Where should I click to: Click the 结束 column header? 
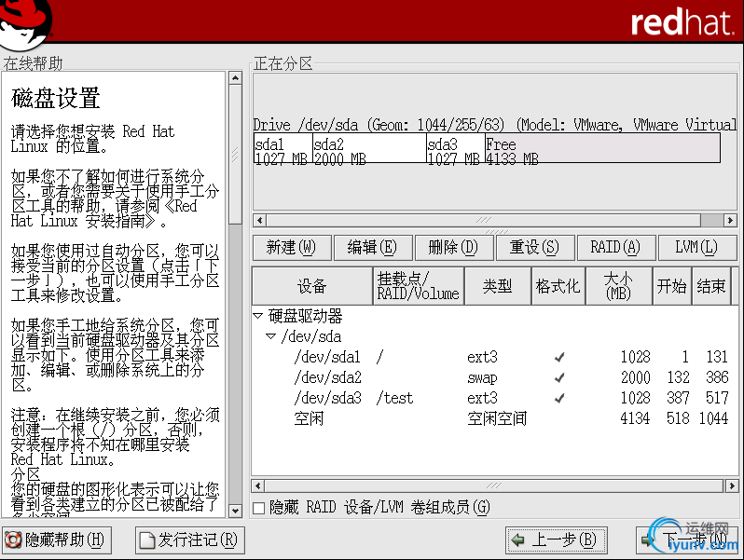(x=711, y=286)
